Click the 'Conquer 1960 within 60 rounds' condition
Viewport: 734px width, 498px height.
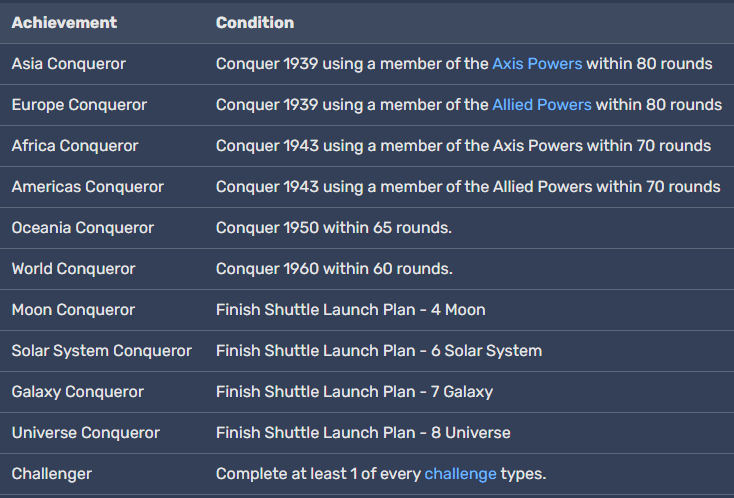pyautogui.click(x=334, y=269)
